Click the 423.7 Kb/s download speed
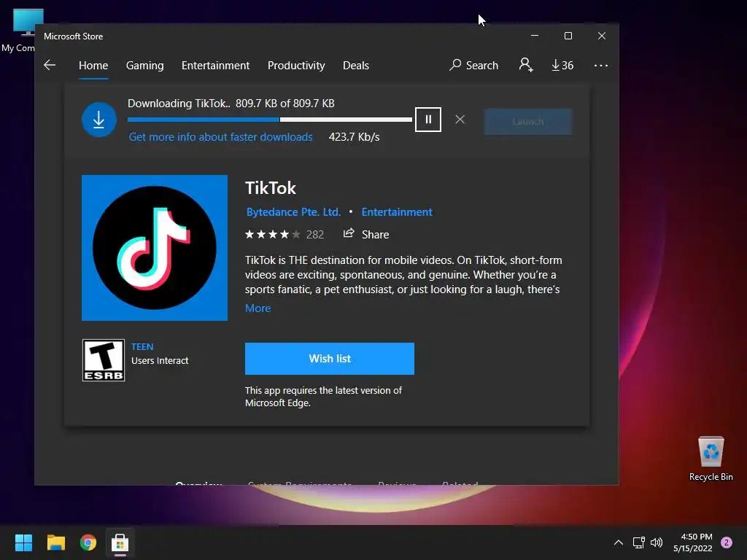 coord(354,137)
